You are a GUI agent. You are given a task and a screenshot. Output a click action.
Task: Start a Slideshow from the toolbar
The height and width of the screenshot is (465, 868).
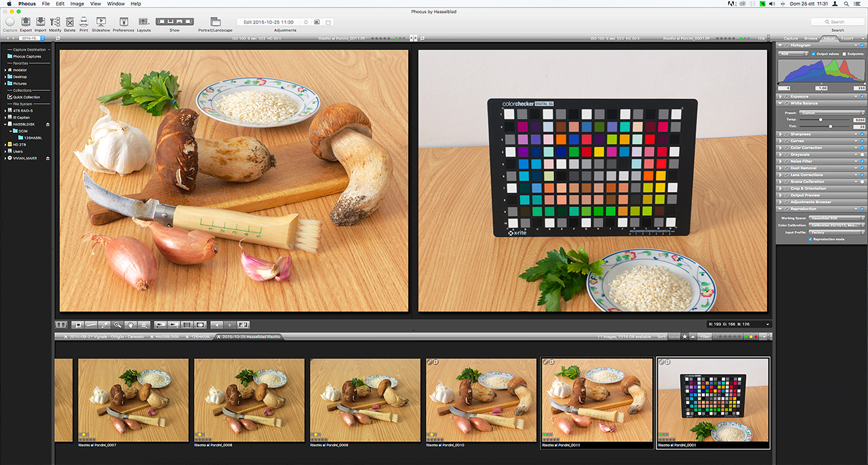(101, 22)
